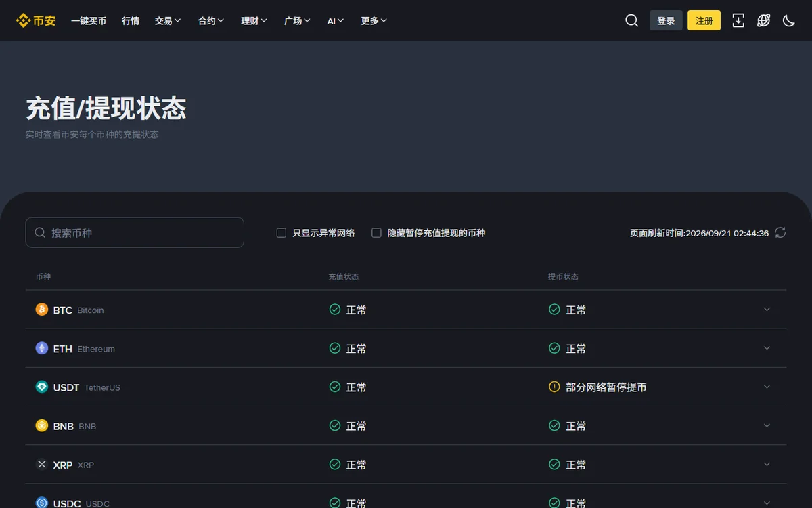The width and height of the screenshot is (812, 508).
Task: Open the 合约 dropdown menu
Action: point(211,21)
